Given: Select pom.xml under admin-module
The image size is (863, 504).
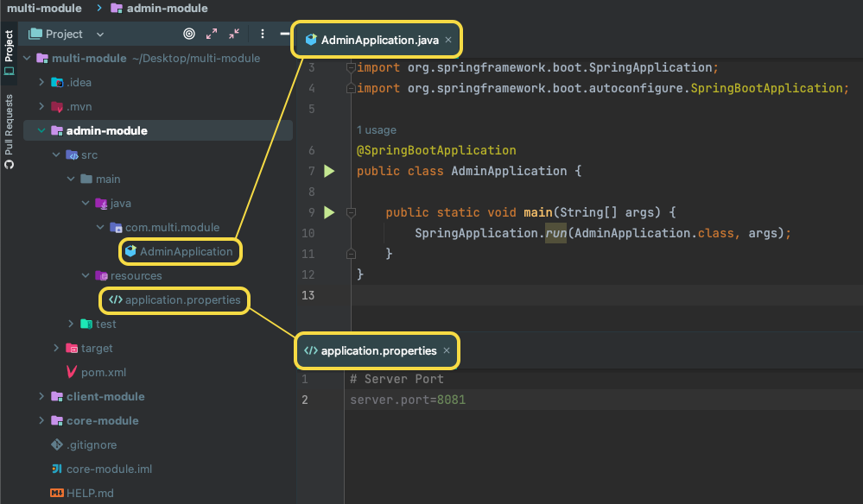Looking at the screenshot, I should pos(104,373).
